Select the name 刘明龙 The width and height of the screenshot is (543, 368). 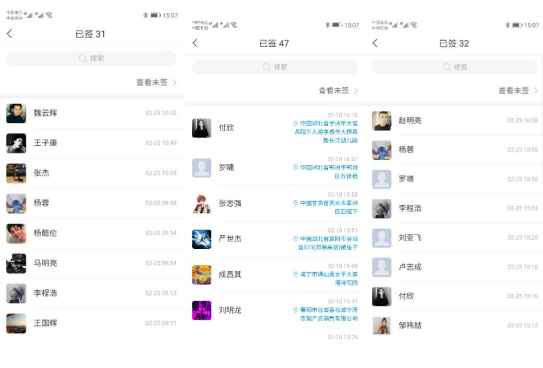coord(230,310)
